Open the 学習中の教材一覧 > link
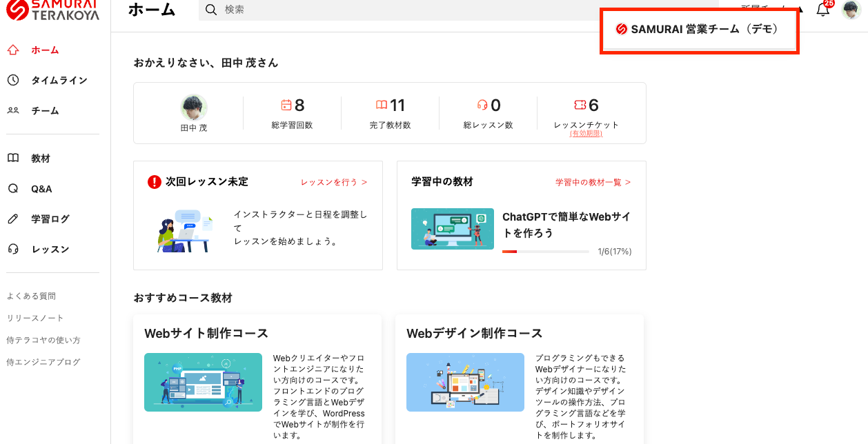Screen dimensions: 868x444 pos(593,183)
